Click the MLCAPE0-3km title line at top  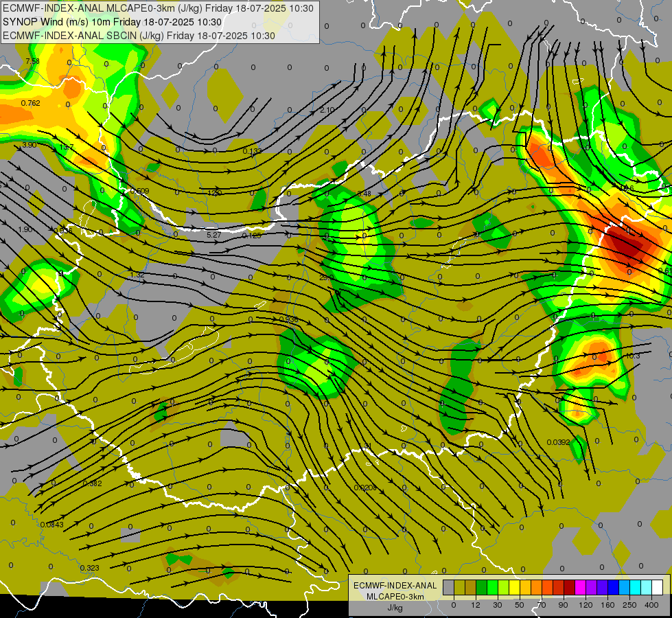coord(158,8)
